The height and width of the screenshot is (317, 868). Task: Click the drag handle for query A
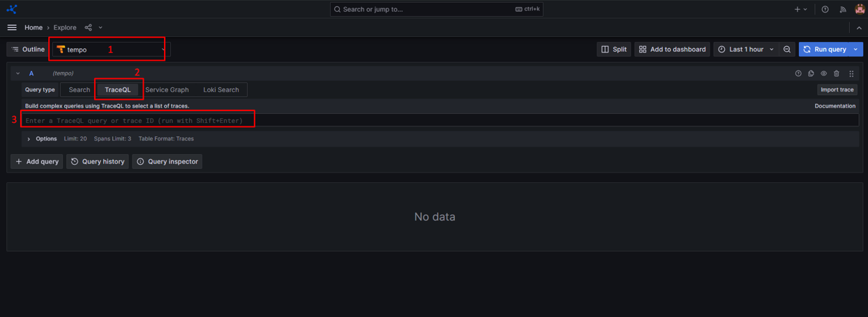851,73
